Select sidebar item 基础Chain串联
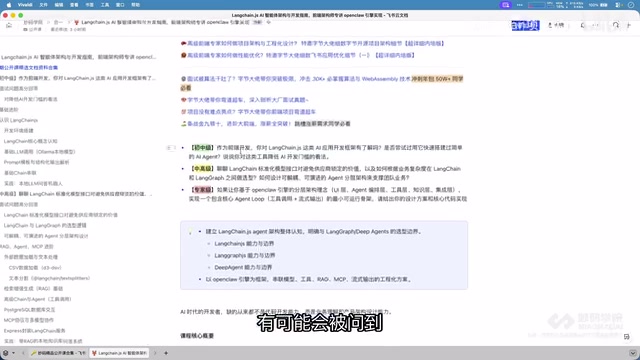This screenshot has width=640, height=360. [x=20, y=173]
